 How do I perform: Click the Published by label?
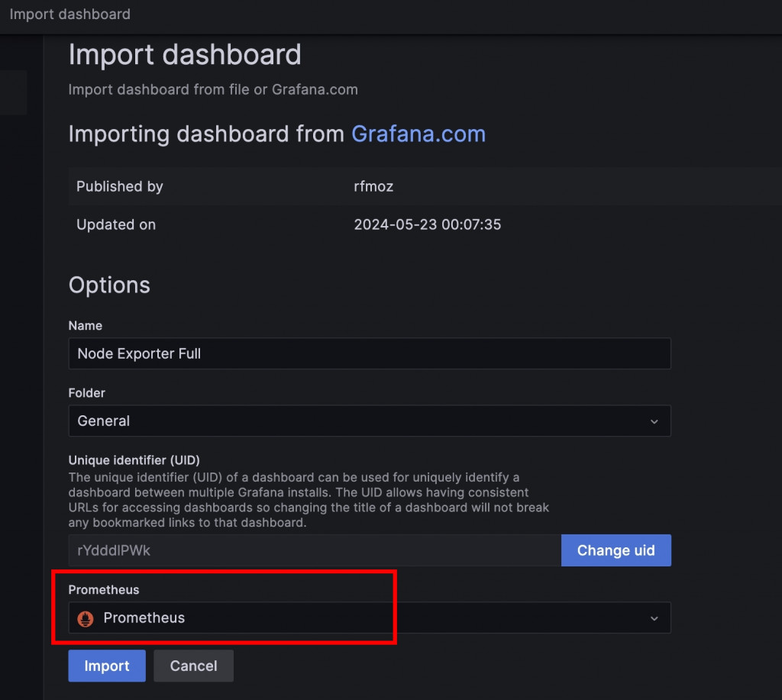[120, 186]
